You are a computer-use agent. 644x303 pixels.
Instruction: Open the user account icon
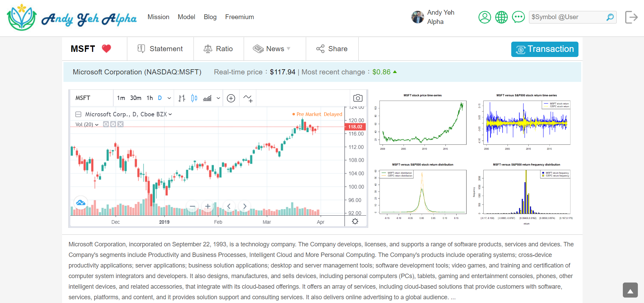coord(485,17)
